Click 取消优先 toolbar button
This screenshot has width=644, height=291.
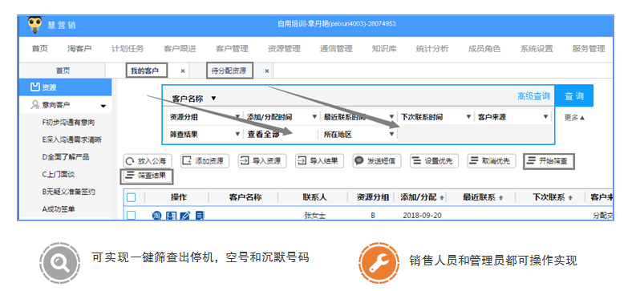click(491, 161)
